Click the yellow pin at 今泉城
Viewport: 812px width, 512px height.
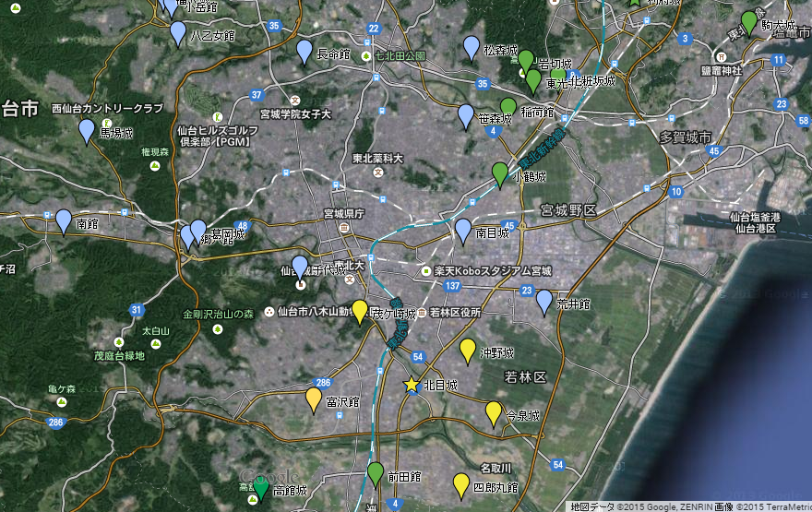point(494,413)
